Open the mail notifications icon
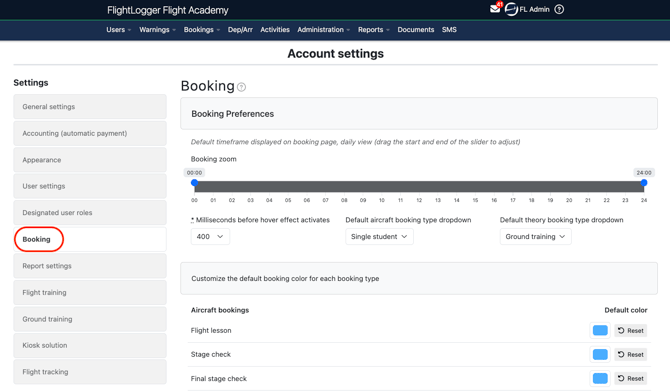The height and width of the screenshot is (391, 670). [495, 9]
